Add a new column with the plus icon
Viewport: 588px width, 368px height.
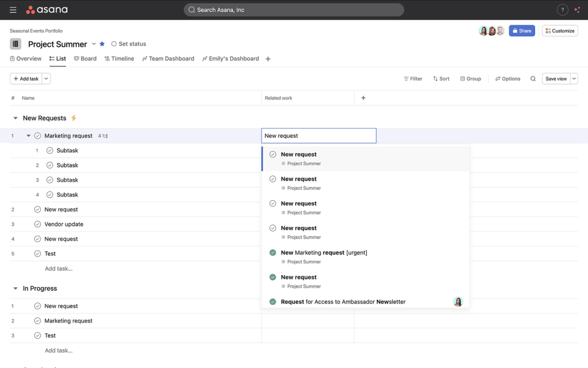(363, 98)
